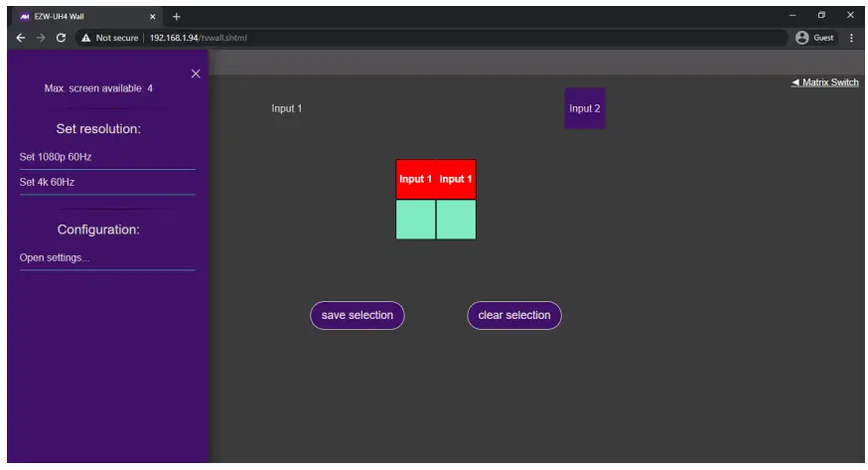Restore down the browser window
868x470 pixels.
coord(821,16)
